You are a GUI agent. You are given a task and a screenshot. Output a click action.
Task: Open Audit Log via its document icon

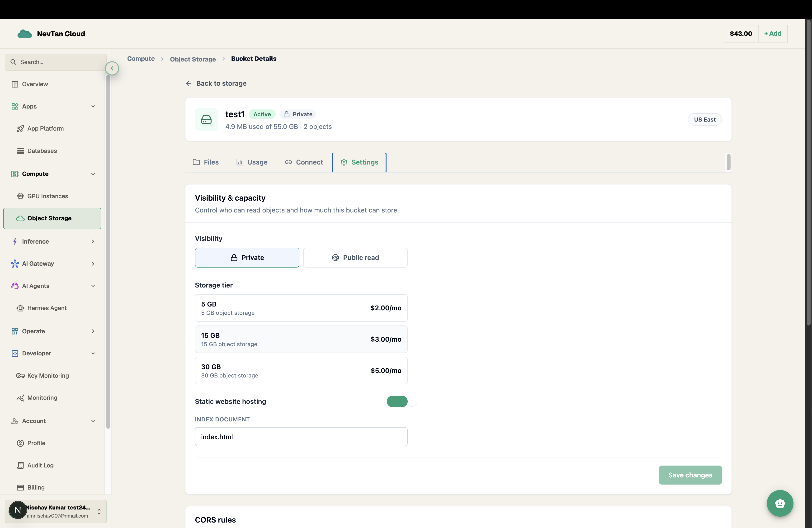pyautogui.click(x=20, y=465)
